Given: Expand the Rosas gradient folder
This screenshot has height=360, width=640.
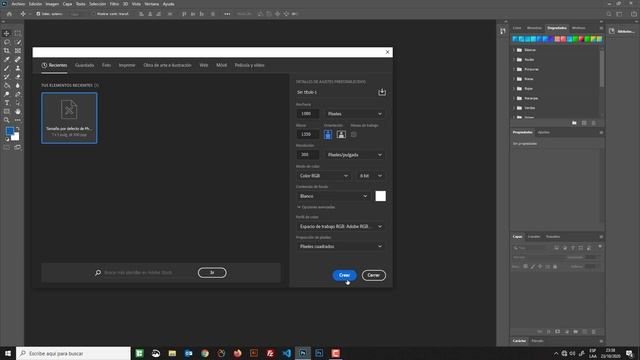Looking at the screenshot, I should pyautogui.click(x=514, y=79).
